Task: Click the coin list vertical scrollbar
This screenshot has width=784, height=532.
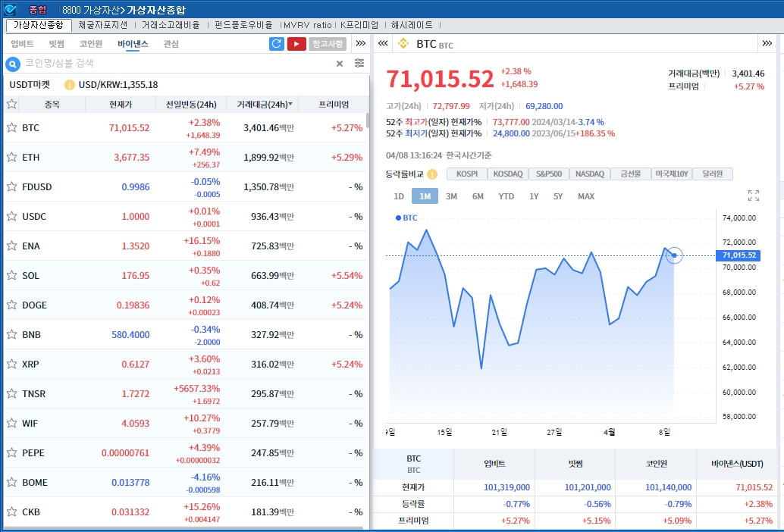Action: [368, 121]
